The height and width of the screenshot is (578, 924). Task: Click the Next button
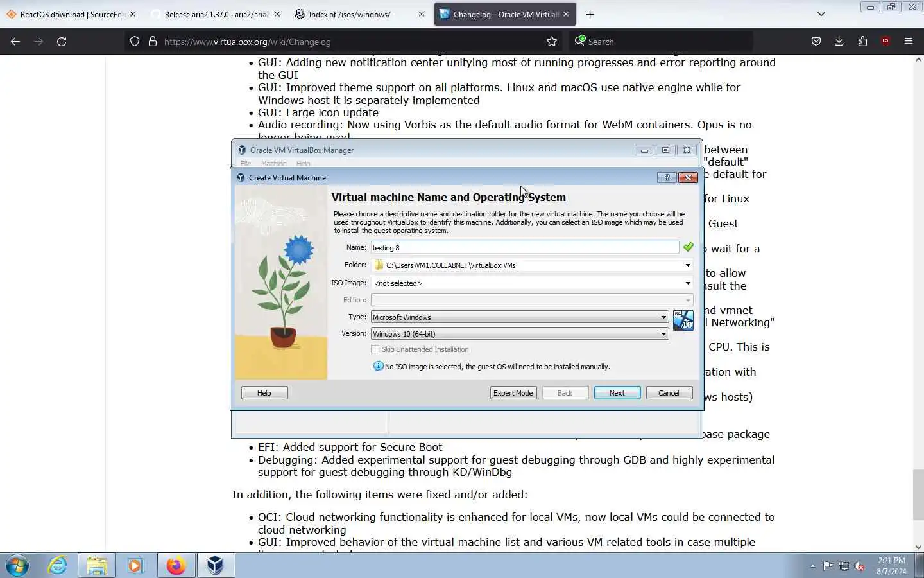(x=617, y=393)
